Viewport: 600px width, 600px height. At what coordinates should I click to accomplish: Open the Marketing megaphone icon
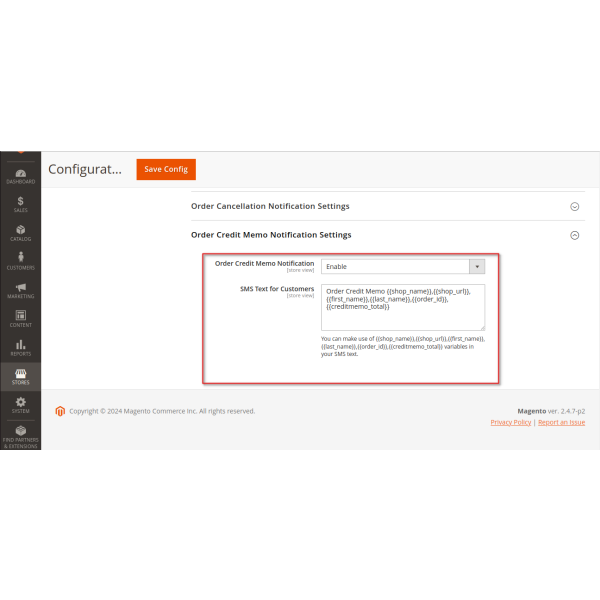(x=20, y=287)
